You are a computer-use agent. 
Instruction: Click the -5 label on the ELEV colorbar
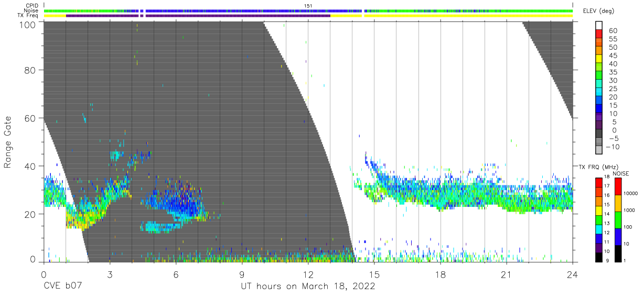613,138
